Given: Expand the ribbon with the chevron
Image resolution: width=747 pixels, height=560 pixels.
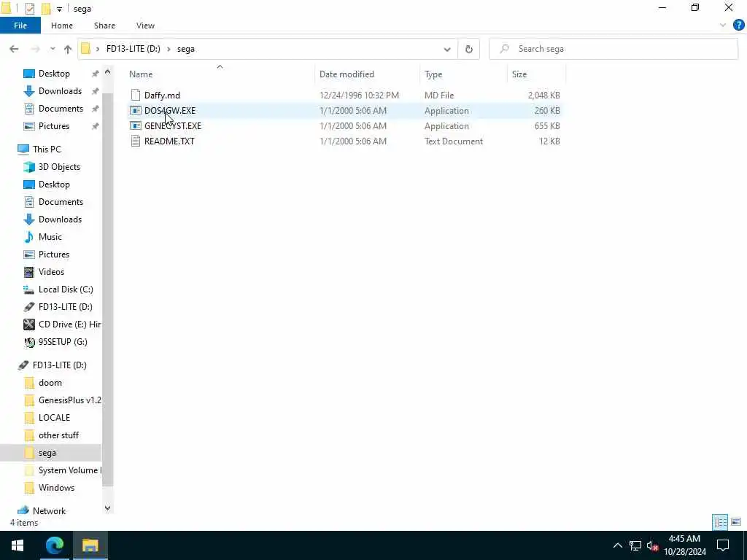Looking at the screenshot, I should pyautogui.click(x=723, y=26).
